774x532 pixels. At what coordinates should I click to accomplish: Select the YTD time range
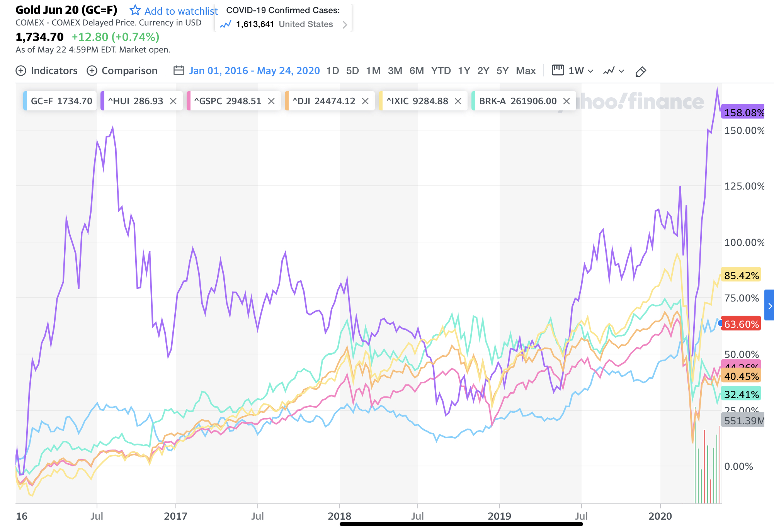441,71
